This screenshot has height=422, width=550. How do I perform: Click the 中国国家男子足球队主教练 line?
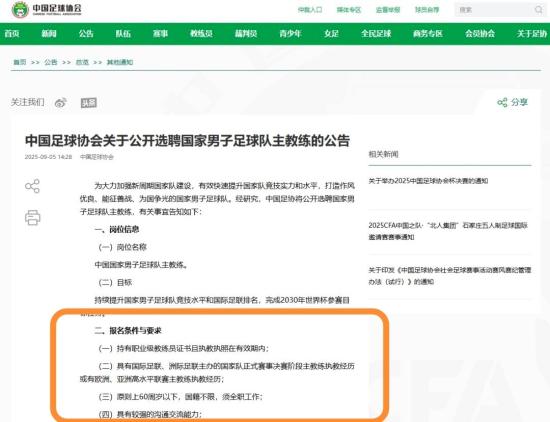point(141,265)
